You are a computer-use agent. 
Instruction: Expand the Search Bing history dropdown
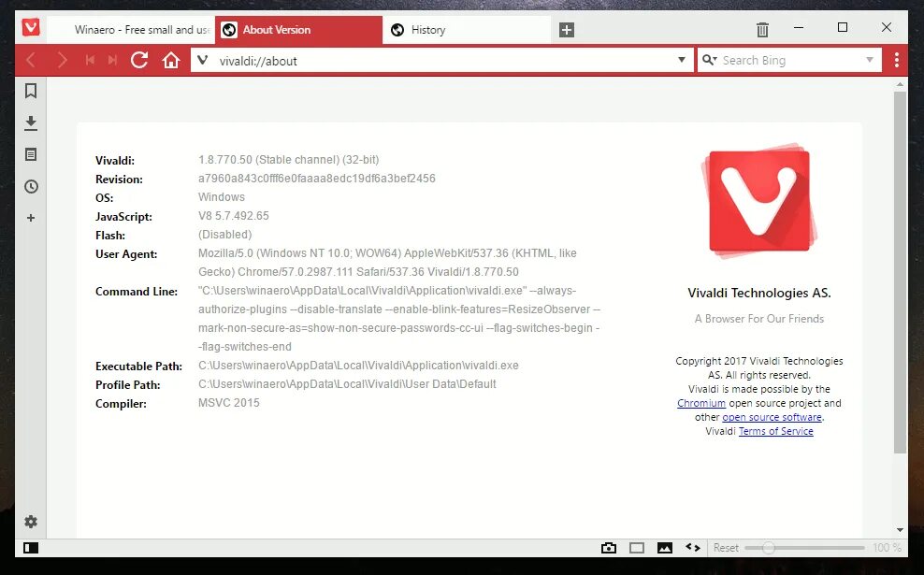pos(870,60)
